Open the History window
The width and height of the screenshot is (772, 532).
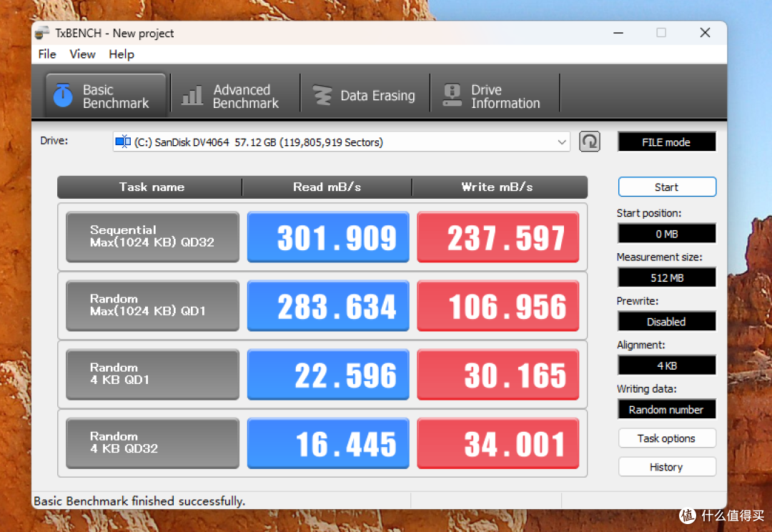(x=667, y=467)
